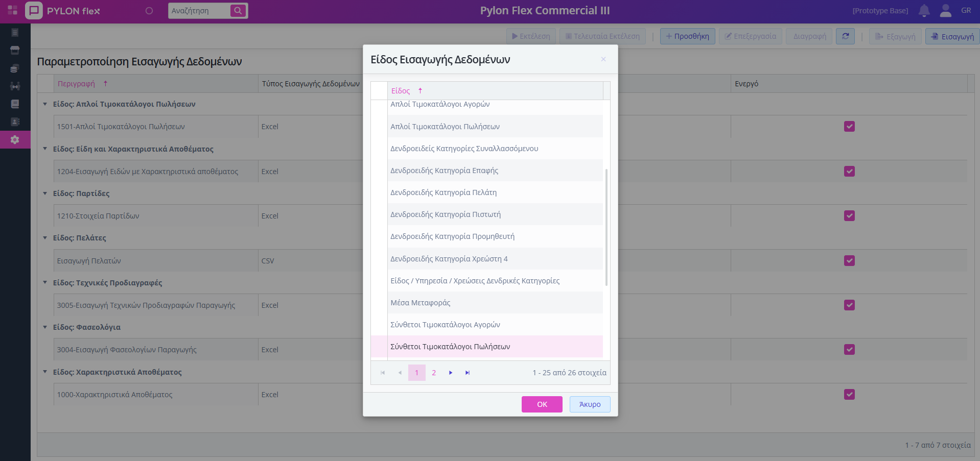Jump to last page in dialog pager

[x=467, y=373]
